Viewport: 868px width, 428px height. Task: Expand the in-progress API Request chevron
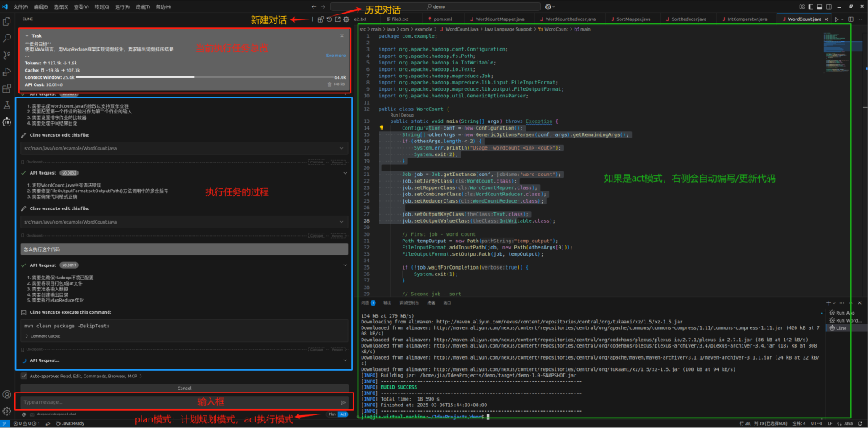[x=345, y=360]
